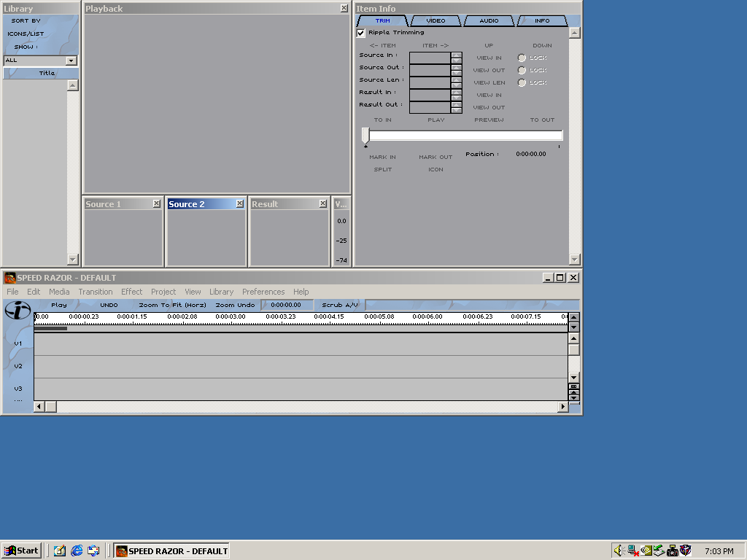Click the notepad quick launch icon

[60, 551]
